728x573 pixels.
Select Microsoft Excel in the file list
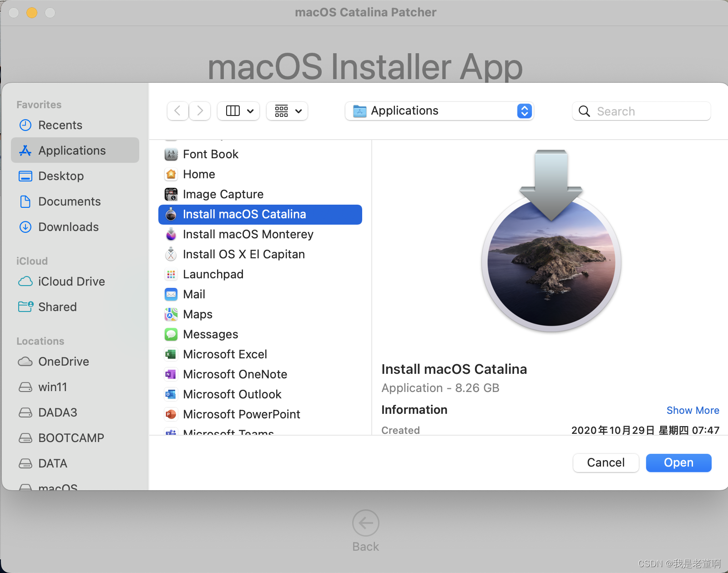pyautogui.click(x=260, y=354)
